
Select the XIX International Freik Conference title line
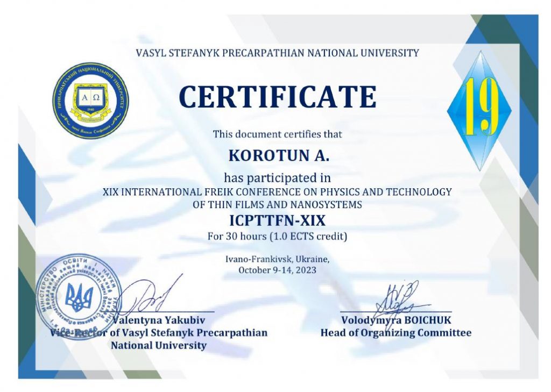[277, 192]
